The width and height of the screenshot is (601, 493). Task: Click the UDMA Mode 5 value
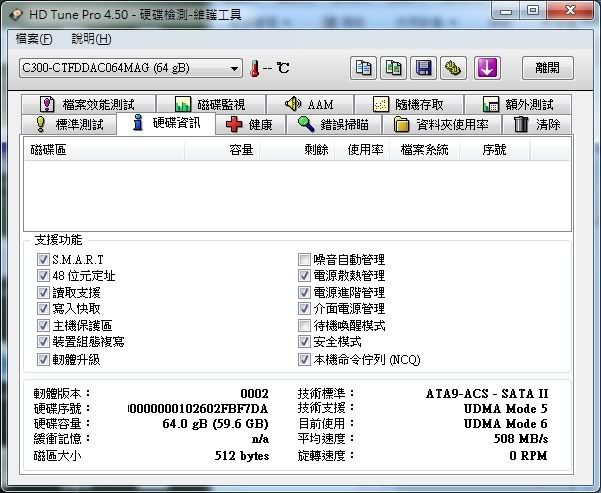point(506,409)
